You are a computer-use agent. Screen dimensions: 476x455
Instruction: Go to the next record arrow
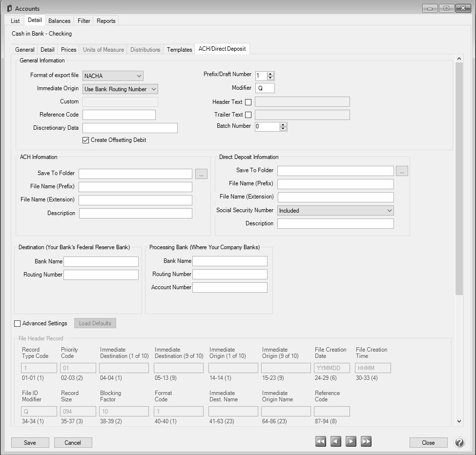click(x=351, y=441)
